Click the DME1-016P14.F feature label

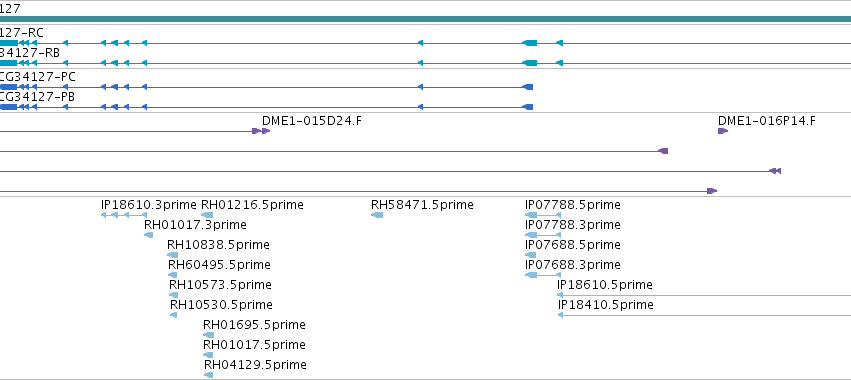coord(766,121)
